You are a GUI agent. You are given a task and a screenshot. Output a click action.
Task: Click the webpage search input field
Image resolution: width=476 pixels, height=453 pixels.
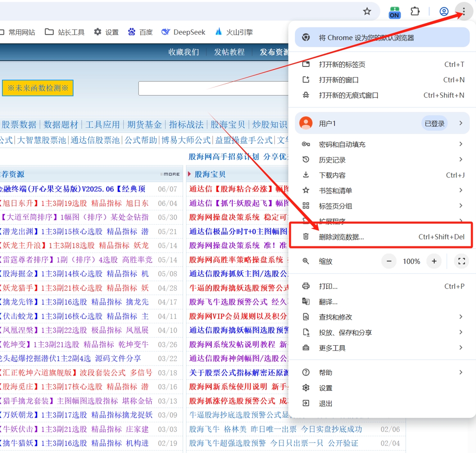pos(213,88)
